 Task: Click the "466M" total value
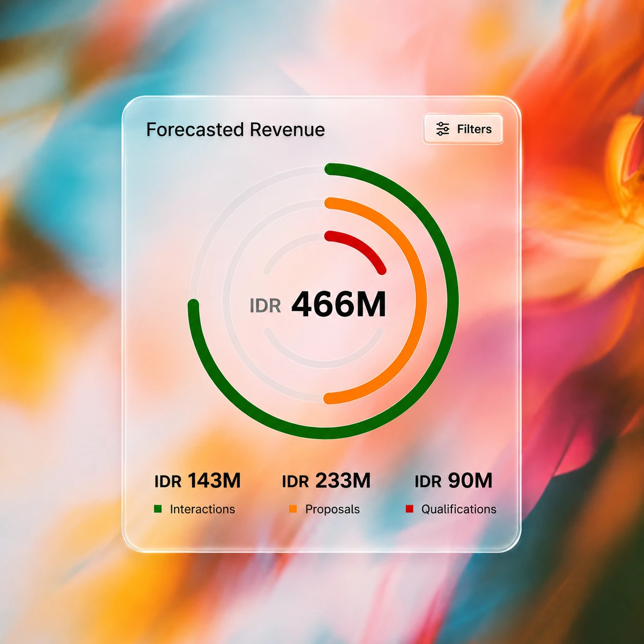pyautogui.click(x=338, y=305)
